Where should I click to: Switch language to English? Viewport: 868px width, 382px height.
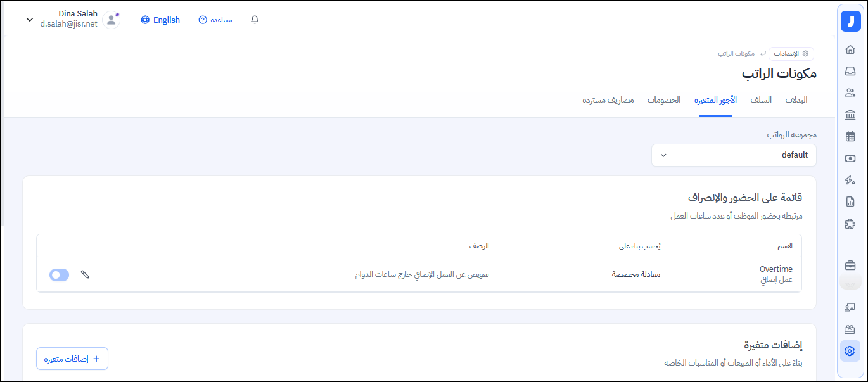pyautogui.click(x=160, y=20)
